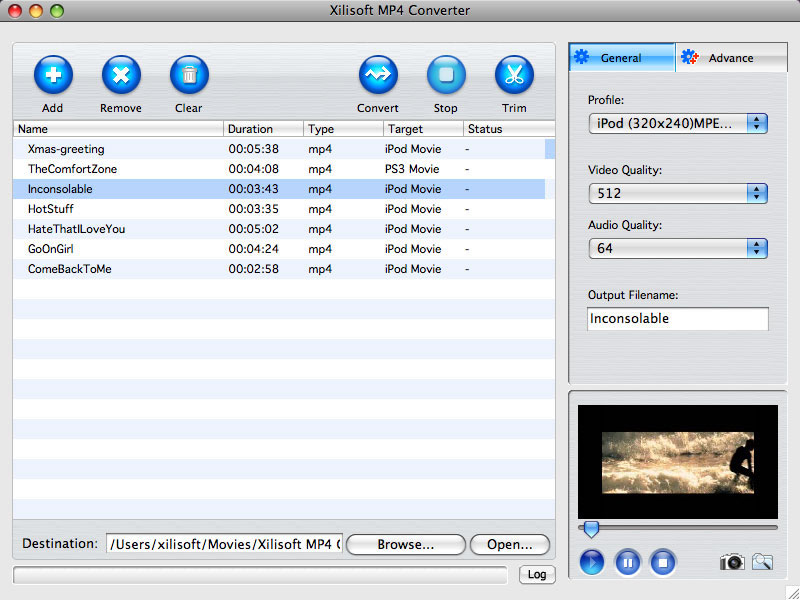The height and width of the screenshot is (600, 800).
Task: Click the yellow minimize window button
Action: [x=36, y=11]
